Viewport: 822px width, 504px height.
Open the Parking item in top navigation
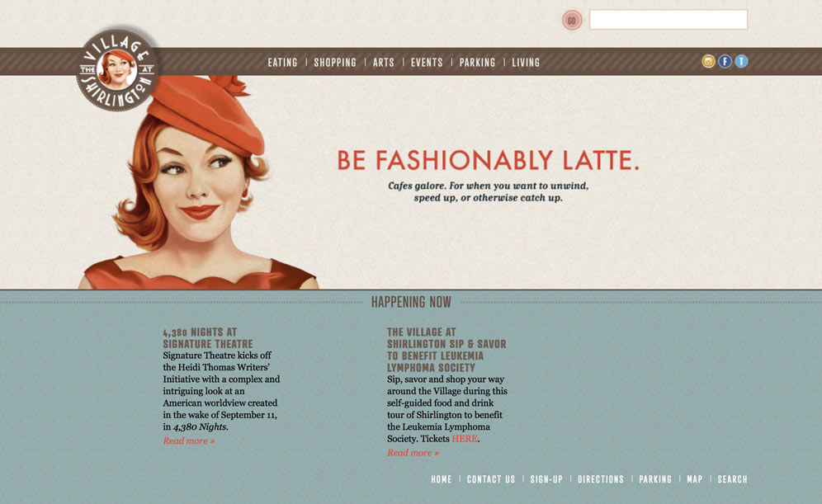tap(477, 63)
